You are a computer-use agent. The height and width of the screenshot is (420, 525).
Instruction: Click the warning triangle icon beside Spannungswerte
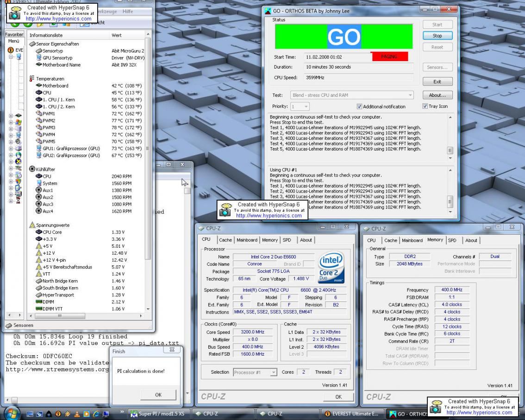pos(32,225)
